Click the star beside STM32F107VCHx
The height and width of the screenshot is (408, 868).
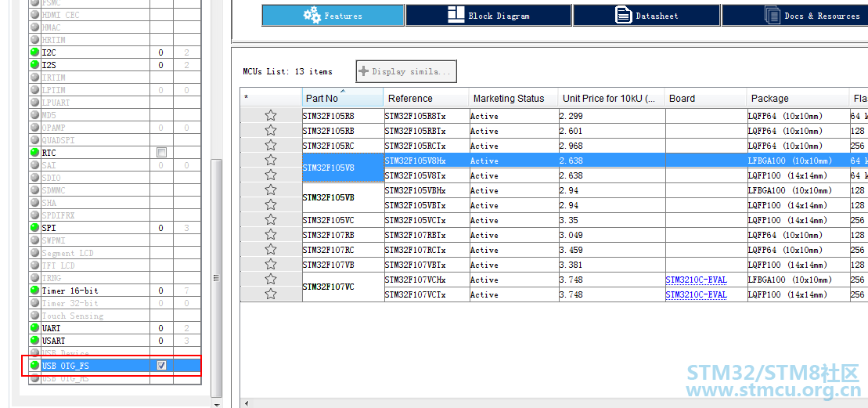[x=271, y=280]
